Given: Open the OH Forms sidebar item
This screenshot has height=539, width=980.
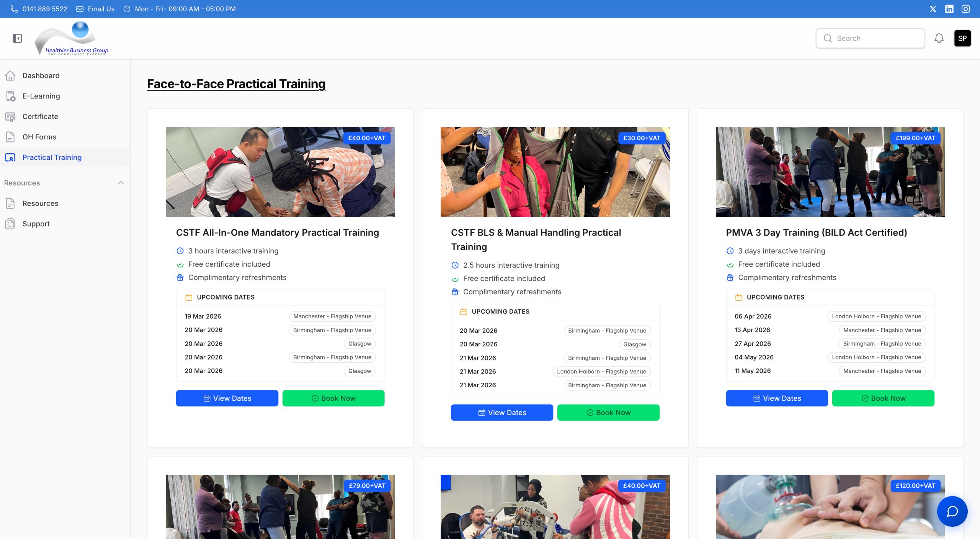Looking at the screenshot, I should click(x=39, y=137).
